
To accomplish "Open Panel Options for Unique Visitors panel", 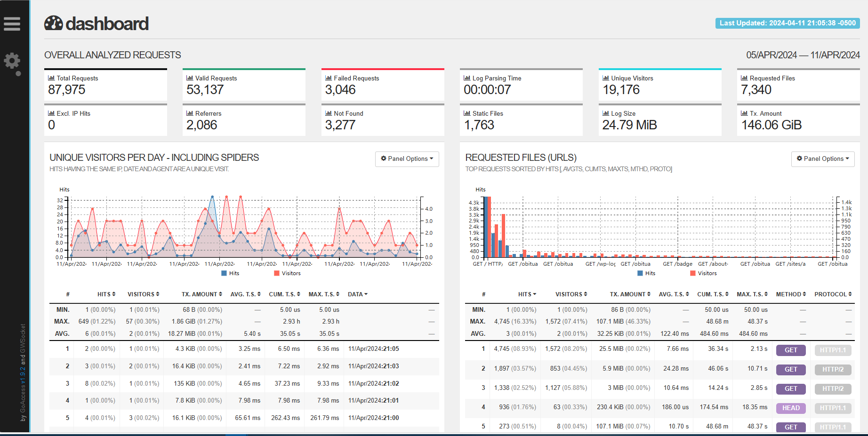I will pyautogui.click(x=407, y=159).
